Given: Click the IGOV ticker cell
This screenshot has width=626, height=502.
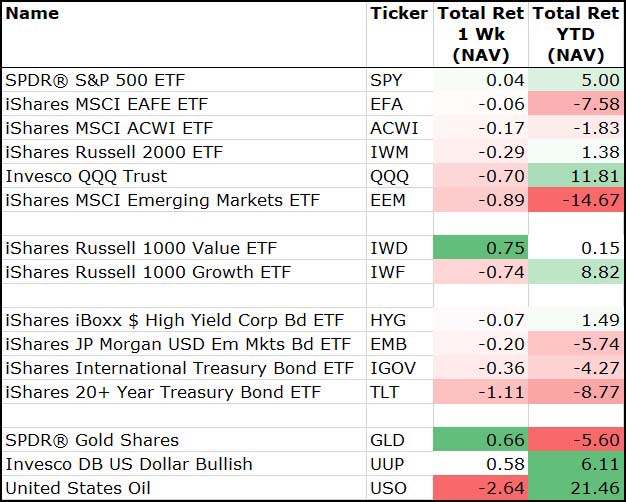Looking at the screenshot, I should click(x=391, y=368).
